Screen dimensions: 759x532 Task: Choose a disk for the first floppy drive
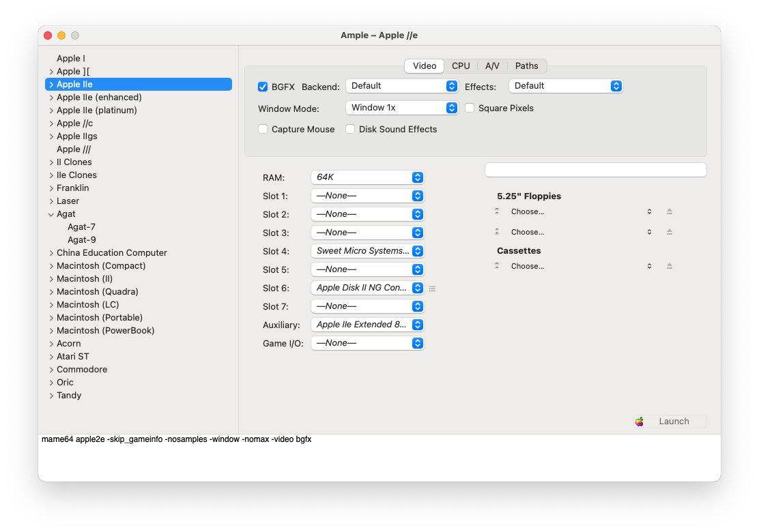(581, 211)
